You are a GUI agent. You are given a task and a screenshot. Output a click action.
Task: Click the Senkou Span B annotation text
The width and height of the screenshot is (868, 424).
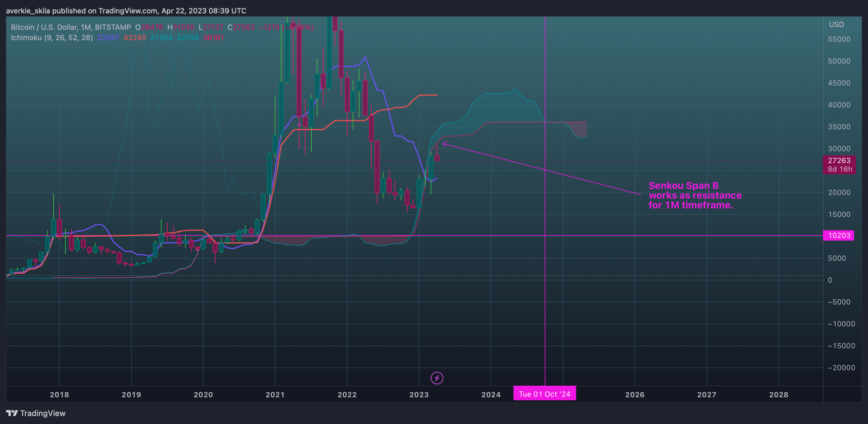(695, 195)
